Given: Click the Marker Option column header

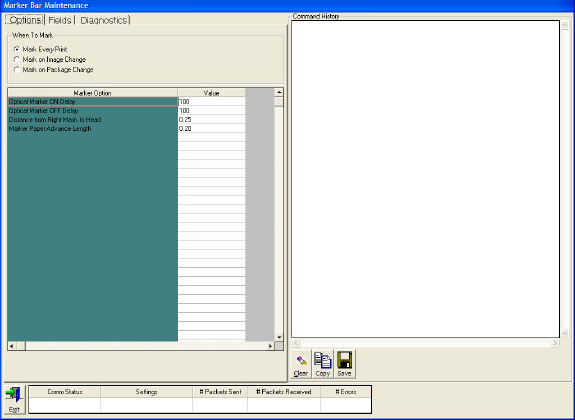Looking at the screenshot, I should pyautogui.click(x=92, y=93).
